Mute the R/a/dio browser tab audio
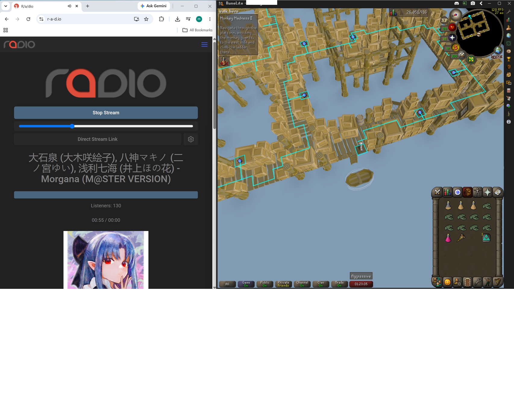Screen dimensions: 514x420 [69, 6]
